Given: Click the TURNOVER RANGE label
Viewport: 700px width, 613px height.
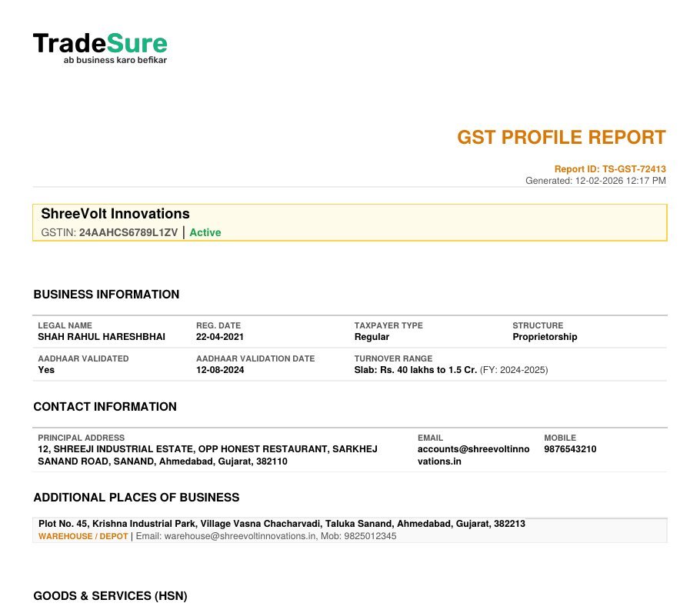Looking at the screenshot, I should [x=393, y=358].
